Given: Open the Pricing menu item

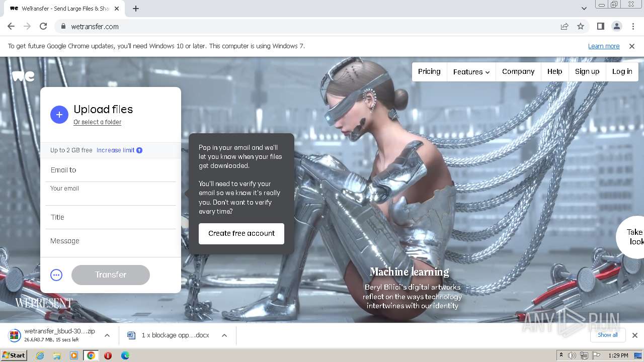Looking at the screenshot, I should tap(429, 71).
